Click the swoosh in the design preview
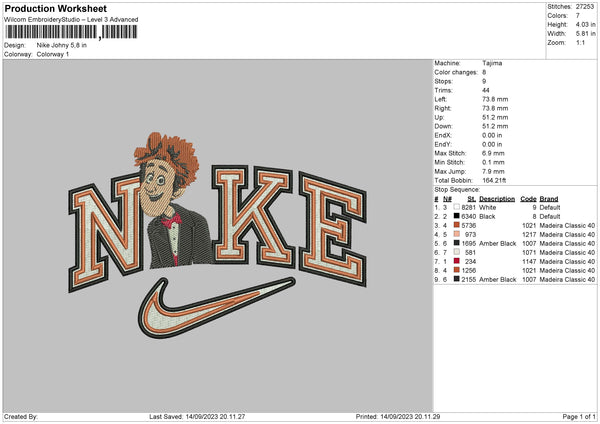Screen dimensions: 600x424 [216, 308]
